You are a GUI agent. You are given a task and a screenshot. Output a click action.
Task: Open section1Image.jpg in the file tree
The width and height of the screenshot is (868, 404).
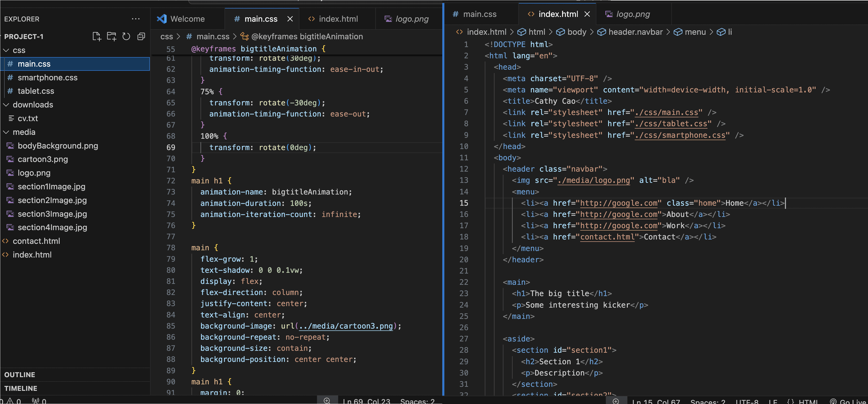[x=75, y=186]
